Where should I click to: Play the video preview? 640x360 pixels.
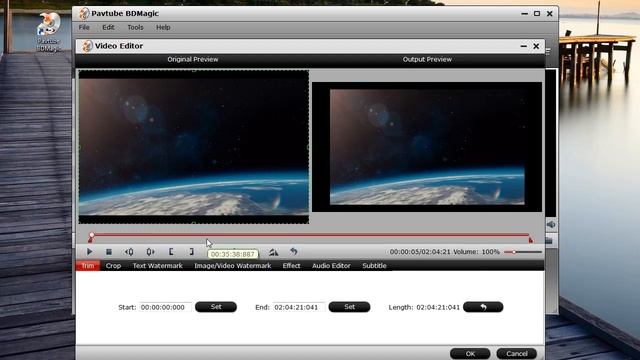(89, 252)
